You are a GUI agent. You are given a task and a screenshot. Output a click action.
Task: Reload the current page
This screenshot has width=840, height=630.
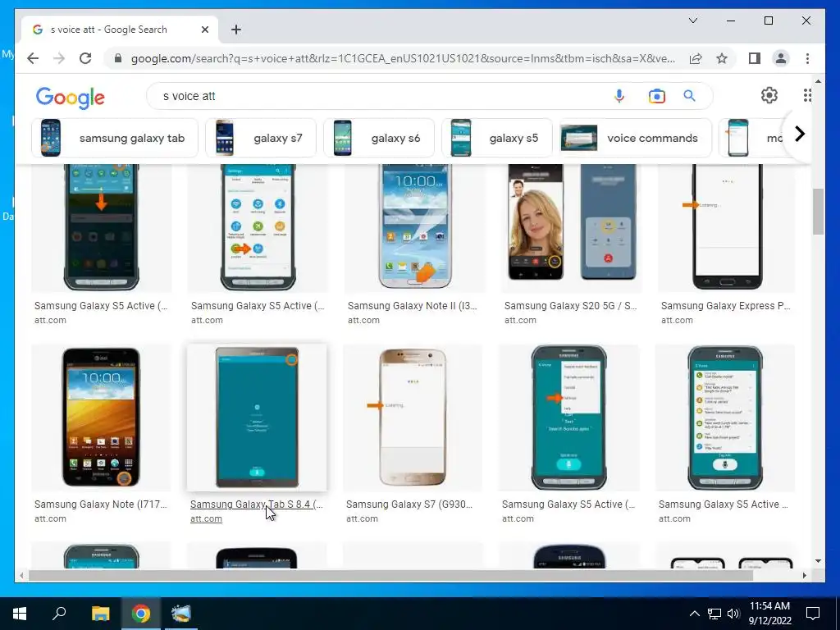pyautogui.click(x=85, y=58)
